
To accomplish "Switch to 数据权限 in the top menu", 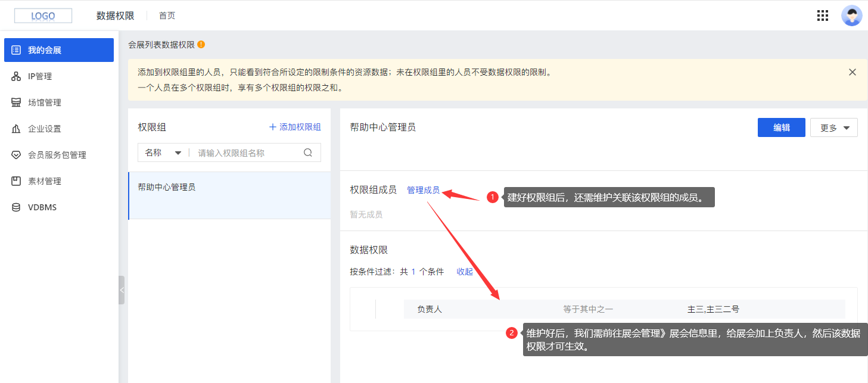I will click(x=115, y=15).
